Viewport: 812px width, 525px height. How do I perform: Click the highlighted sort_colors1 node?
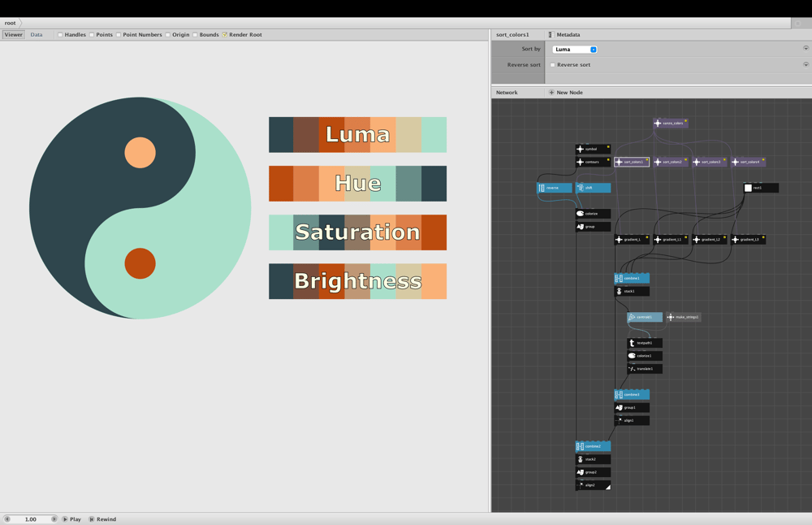632,163
